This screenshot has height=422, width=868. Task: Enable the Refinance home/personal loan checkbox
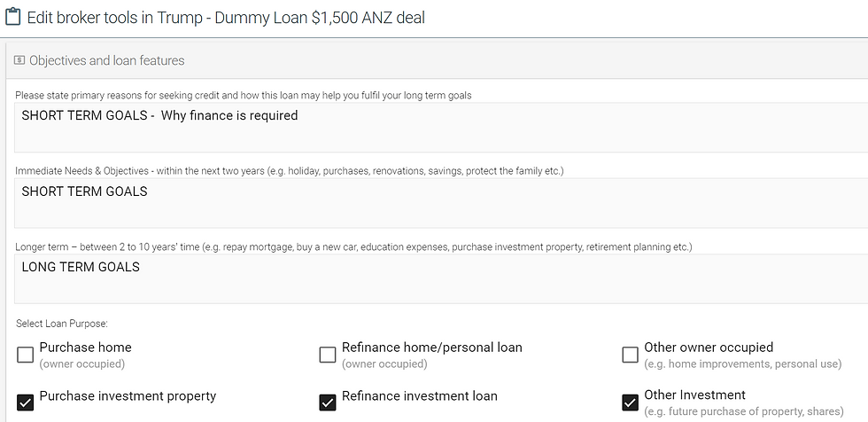pos(328,355)
